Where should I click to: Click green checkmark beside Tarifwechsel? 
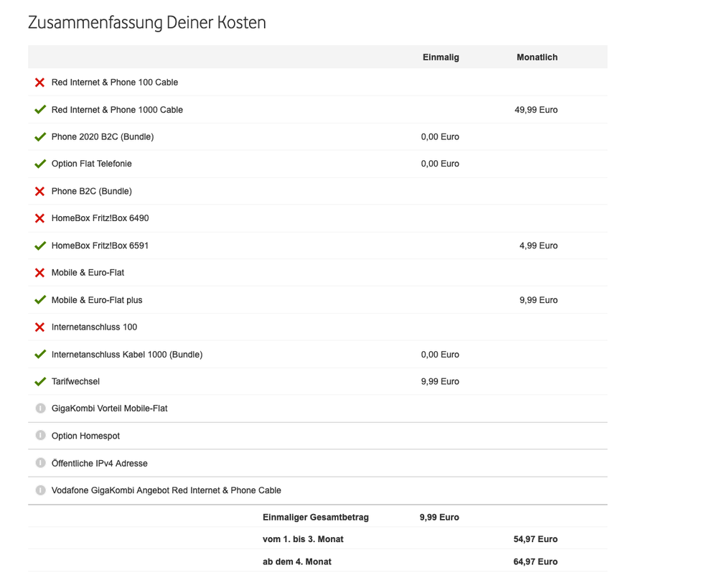(x=40, y=381)
